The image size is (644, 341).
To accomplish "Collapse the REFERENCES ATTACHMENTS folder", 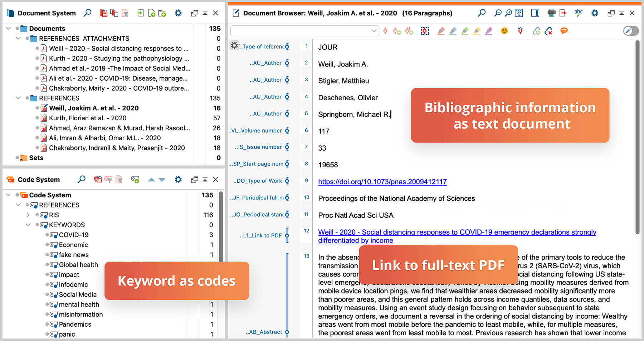I will [x=18, y=38].
